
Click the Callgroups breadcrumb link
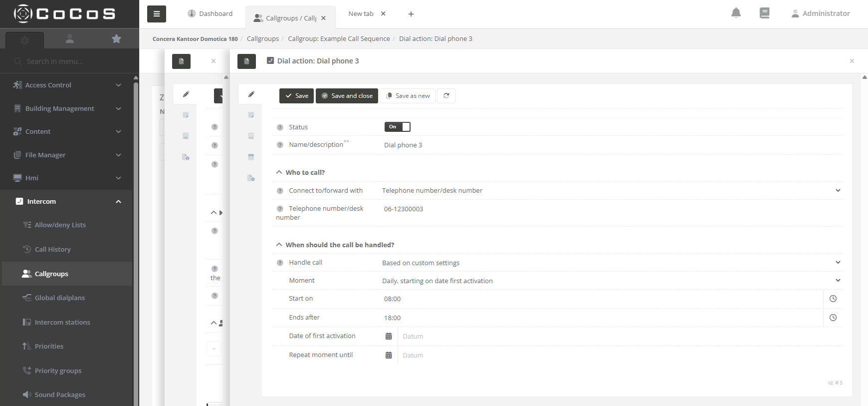[262, 39]
